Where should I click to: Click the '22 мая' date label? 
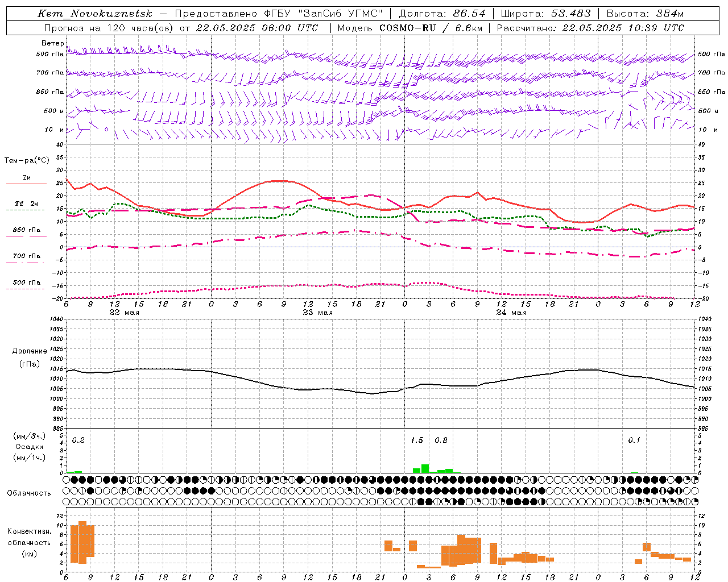[124, 313]
